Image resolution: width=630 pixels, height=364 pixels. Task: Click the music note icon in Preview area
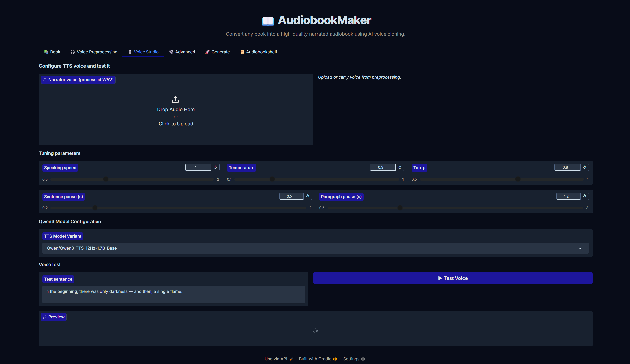click(316, 330)
